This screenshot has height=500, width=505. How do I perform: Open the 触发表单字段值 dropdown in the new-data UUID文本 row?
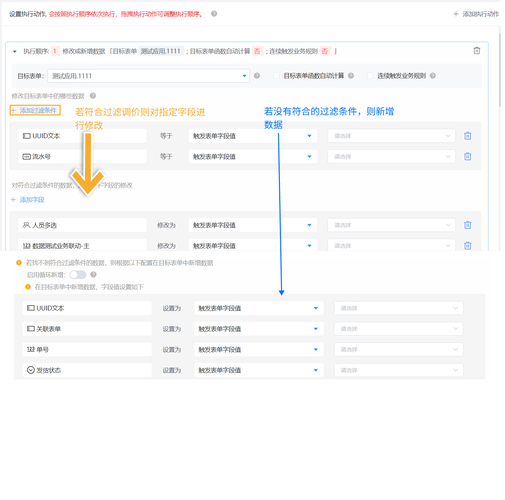(259, 308)
